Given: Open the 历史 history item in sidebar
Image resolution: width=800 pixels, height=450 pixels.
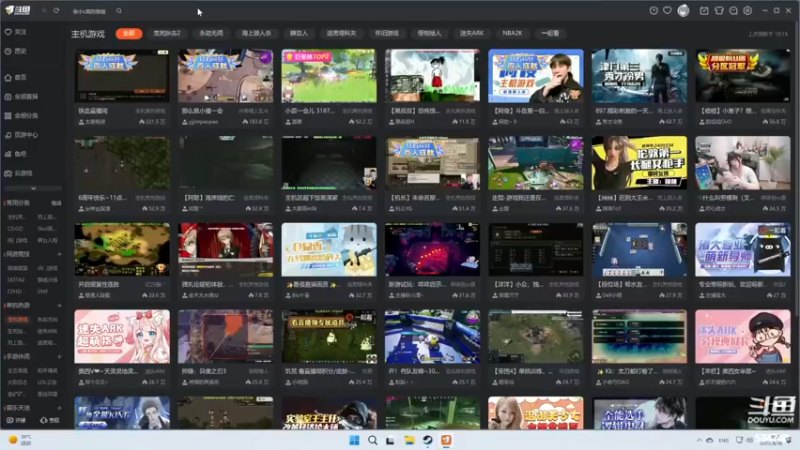Looking at the screenshot, I should coord(15,51).
